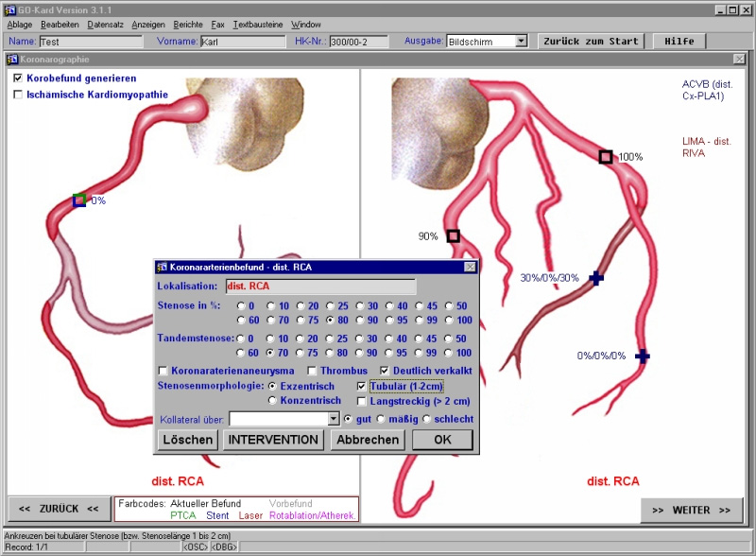Image resolution: width=756 pixels, height=556 pixels.
Task: Click the INTERVENTION button
Action: coord(273,440)
